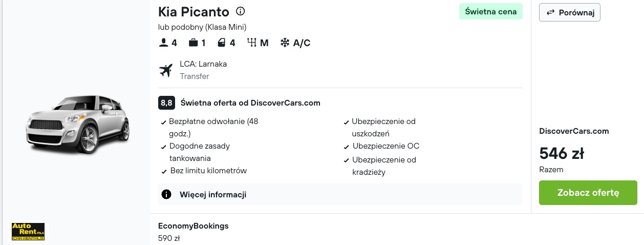Viewport: 644px width, 245px height.
Task: Click the car doors icon
Action: coord(222,43)
